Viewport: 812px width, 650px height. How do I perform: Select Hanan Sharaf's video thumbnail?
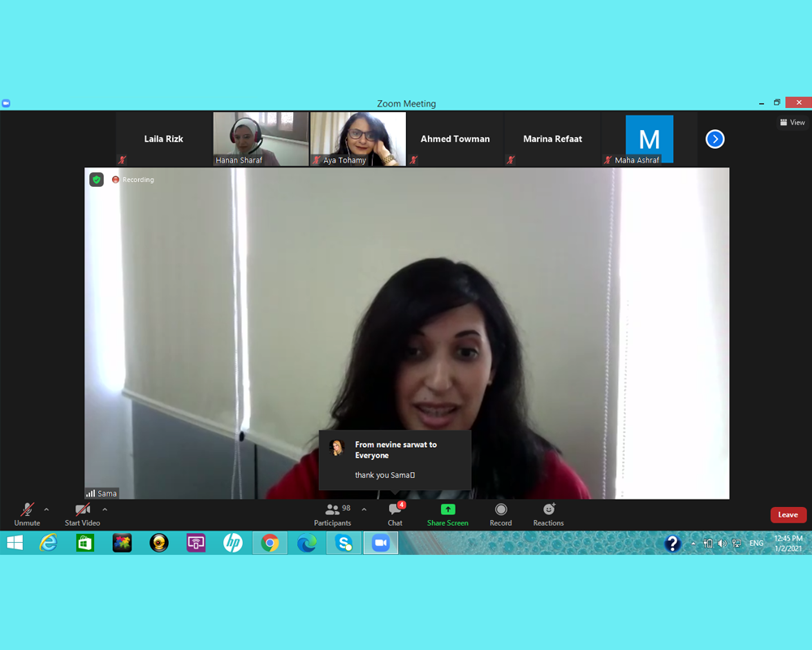[261, 138]
